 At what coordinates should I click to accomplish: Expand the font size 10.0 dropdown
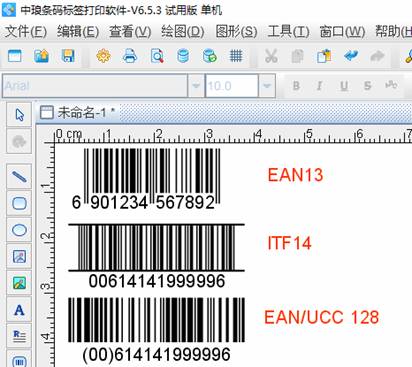pyautogui.click(x=267, y=86)
